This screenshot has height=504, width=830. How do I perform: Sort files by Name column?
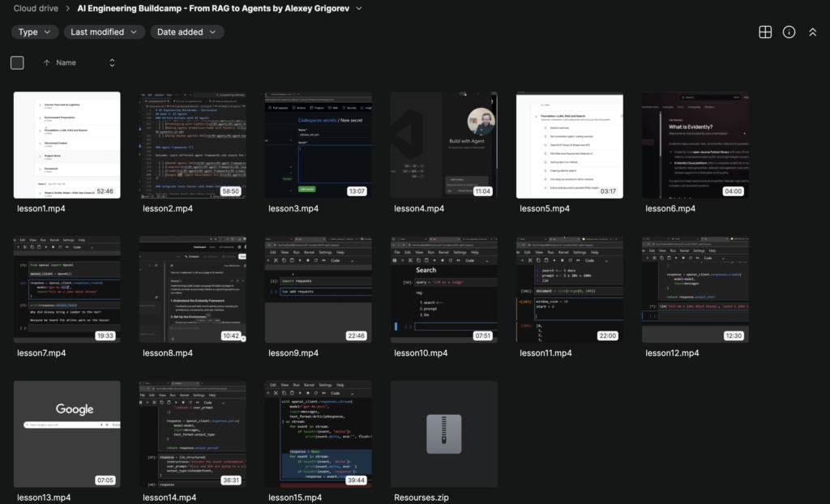pos(66,62)
